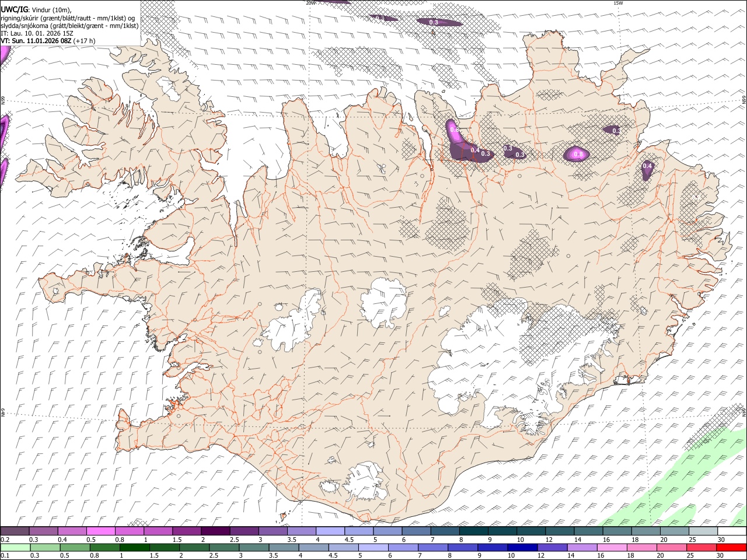Pick the 4 grey-blue swatch in lower legend row
747x560 pixels.
pos(313,547)
